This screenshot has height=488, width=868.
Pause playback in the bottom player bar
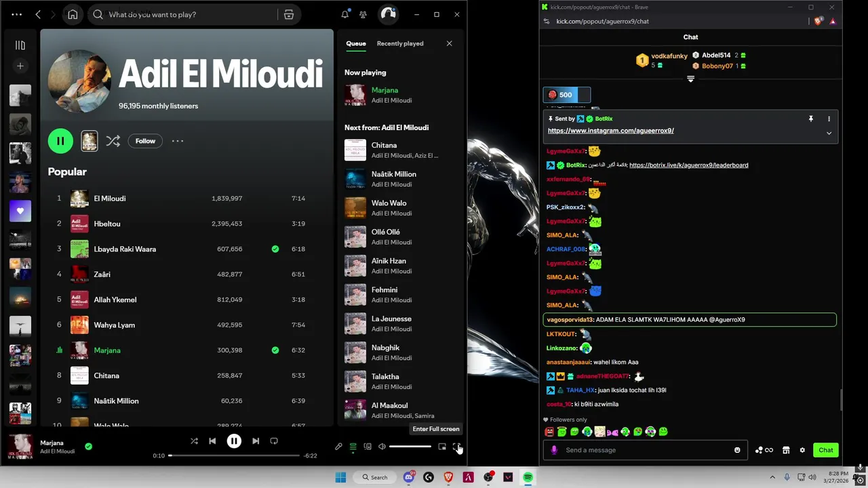coord(234,441)
